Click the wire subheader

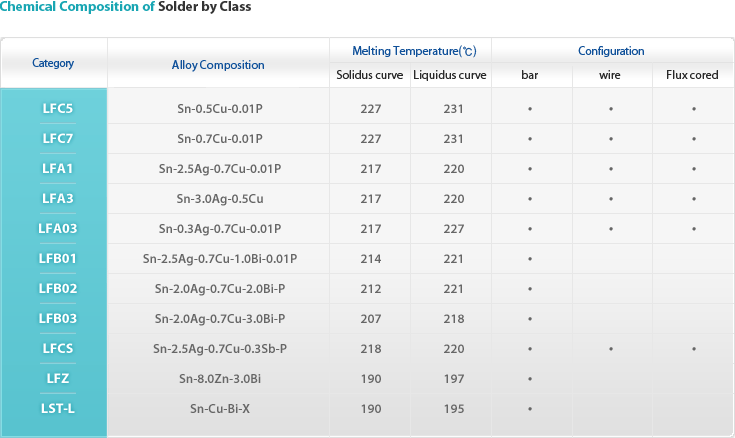[609, 75]
